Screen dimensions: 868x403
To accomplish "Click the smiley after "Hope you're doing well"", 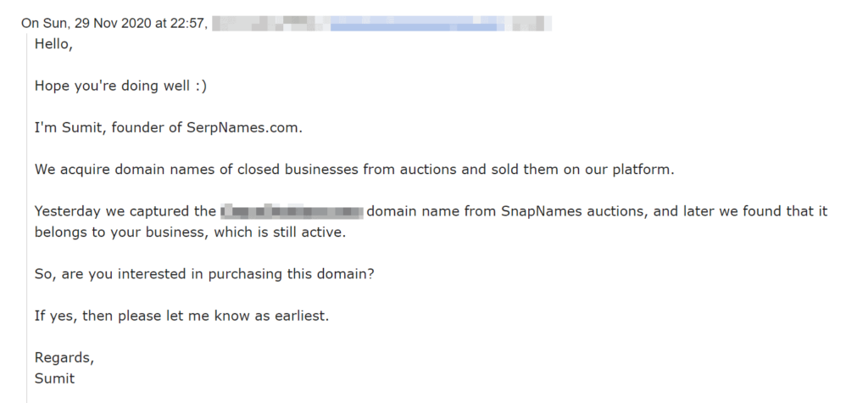I will (201, 87).
